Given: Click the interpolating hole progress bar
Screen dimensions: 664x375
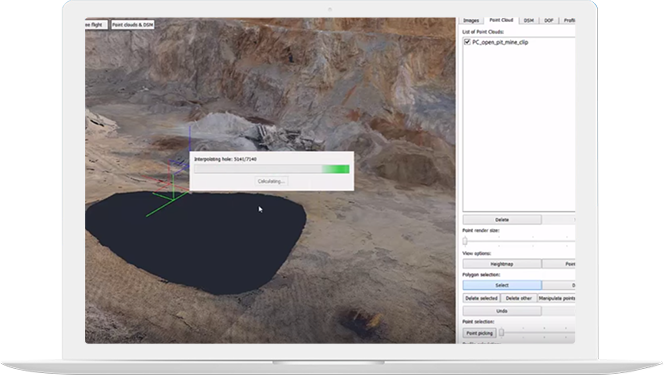Looking at the screenshot, I should (x=272, y=169).
